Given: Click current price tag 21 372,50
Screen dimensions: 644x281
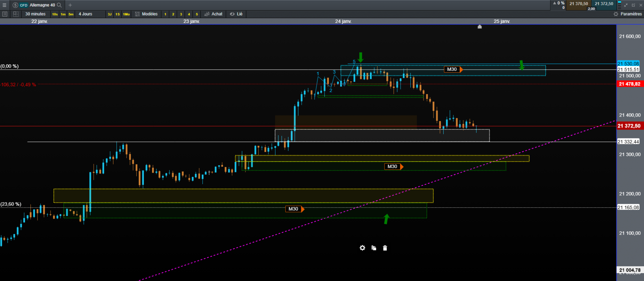Looking at the screenshot, I should pyautogui.click(x=630, y=126).
